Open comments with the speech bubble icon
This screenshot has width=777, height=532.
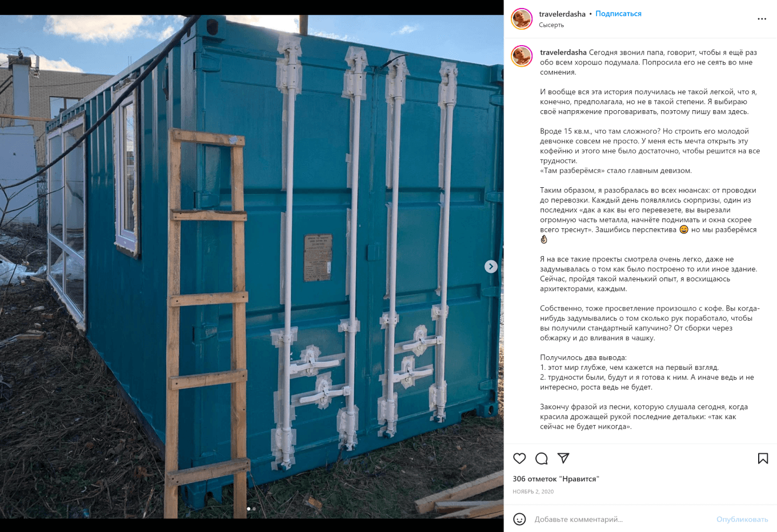coord(542,458)
